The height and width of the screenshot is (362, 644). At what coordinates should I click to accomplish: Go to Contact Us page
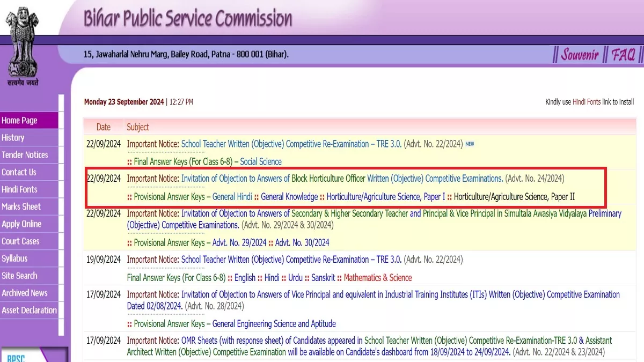coord(29,172)
